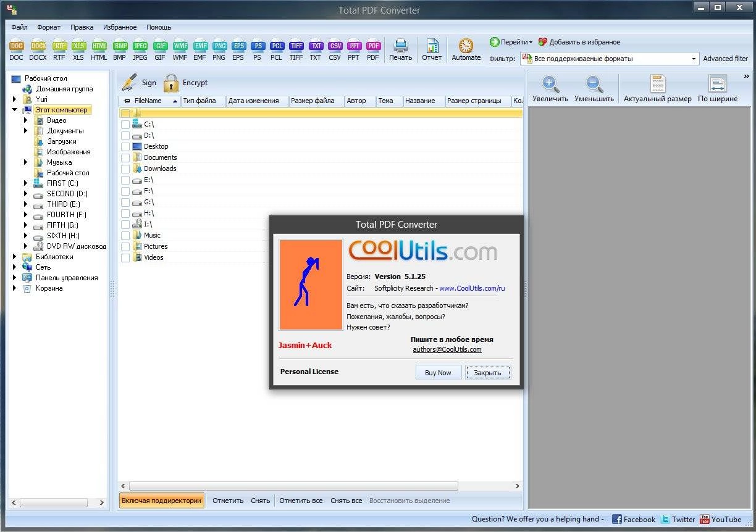Check the D:\ drive checkbox
The width and height of the screenshot is (756, 532).
(x=125, y=136)
